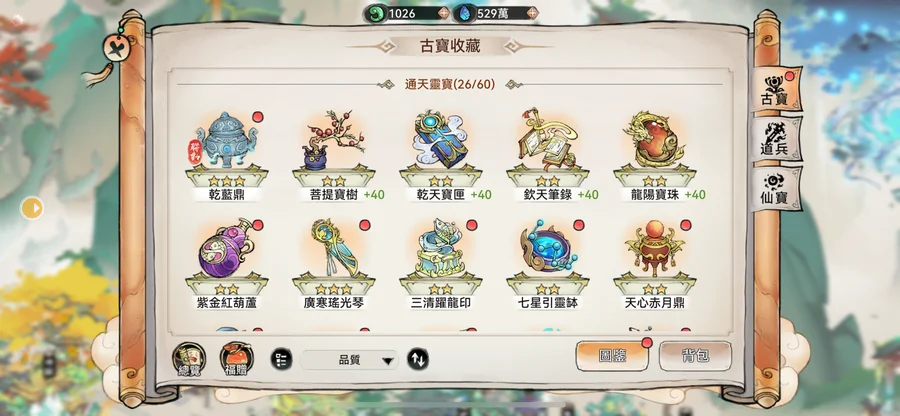
Task: Switch to the 道兵 tab
Action: click(x=775, y=138)
